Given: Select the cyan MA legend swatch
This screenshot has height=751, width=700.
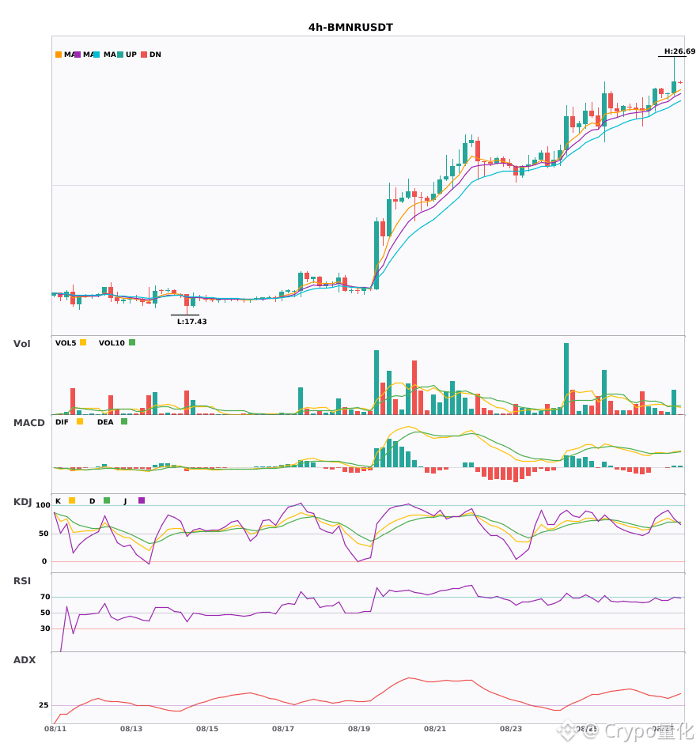Looking at the screenshot, I should pos(96,55).
